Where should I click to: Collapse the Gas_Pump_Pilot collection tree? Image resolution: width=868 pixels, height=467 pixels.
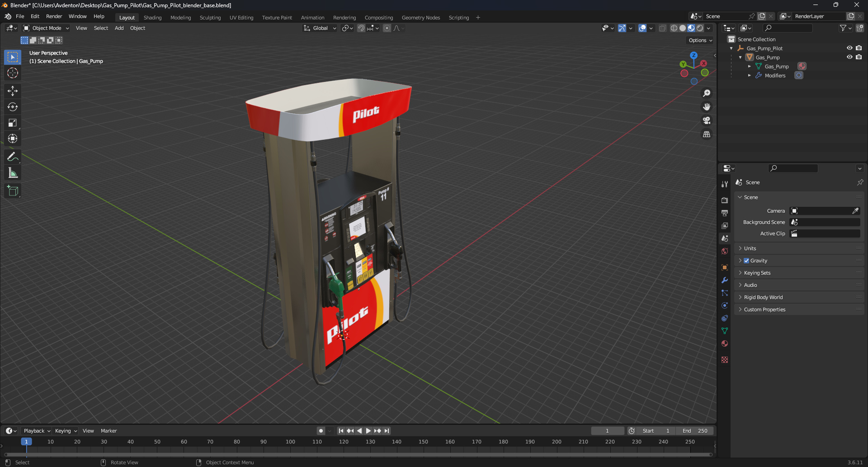[x=731, y=48]
